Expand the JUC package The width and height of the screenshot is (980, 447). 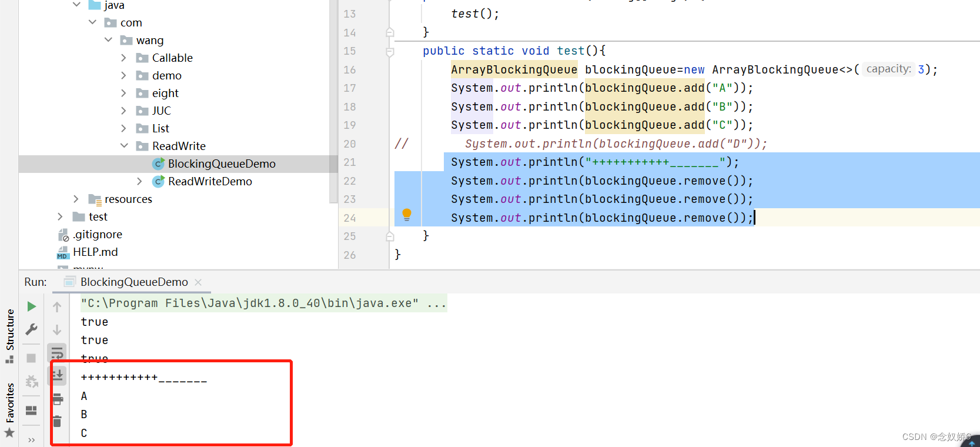(123, 111)
